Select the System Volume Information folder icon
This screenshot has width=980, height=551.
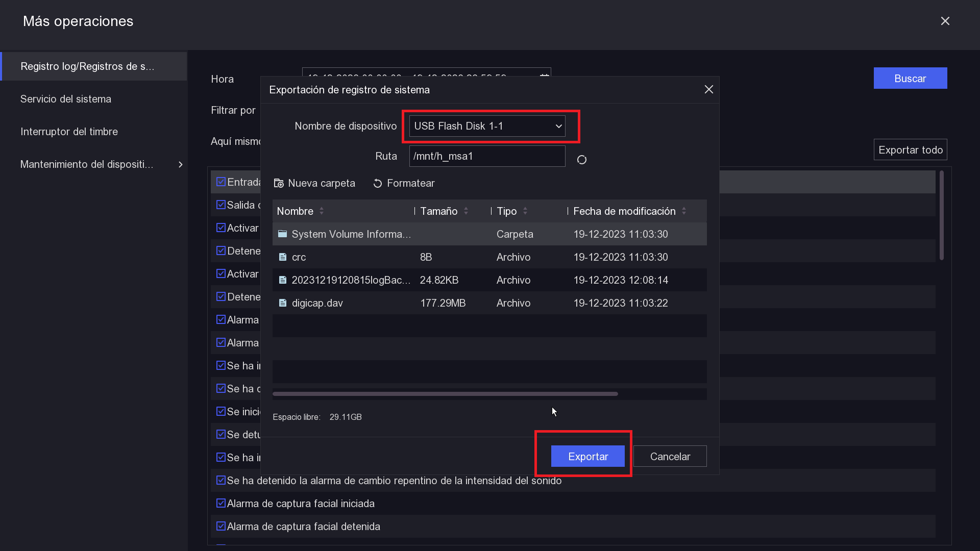(282, 234)
